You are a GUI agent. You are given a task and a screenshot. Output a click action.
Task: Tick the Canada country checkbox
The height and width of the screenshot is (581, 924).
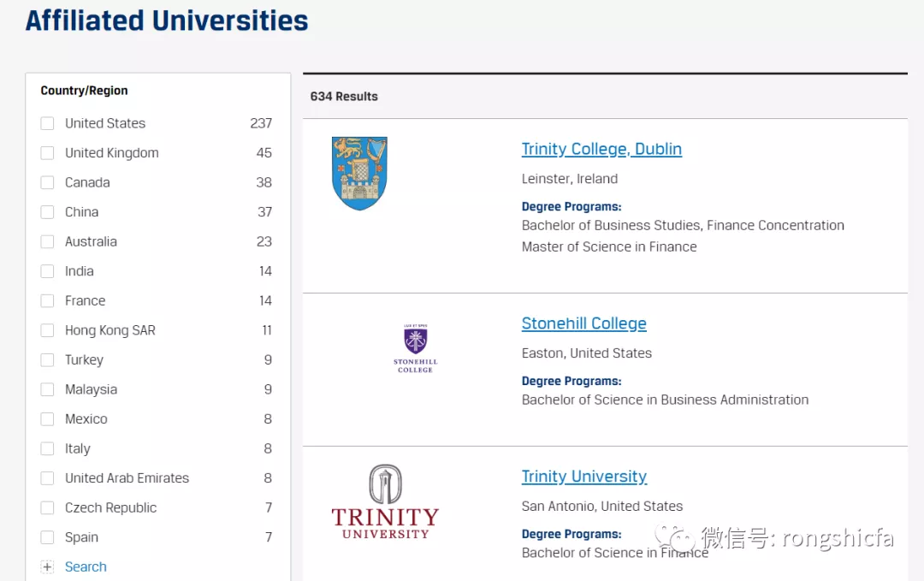click(47, 182)
